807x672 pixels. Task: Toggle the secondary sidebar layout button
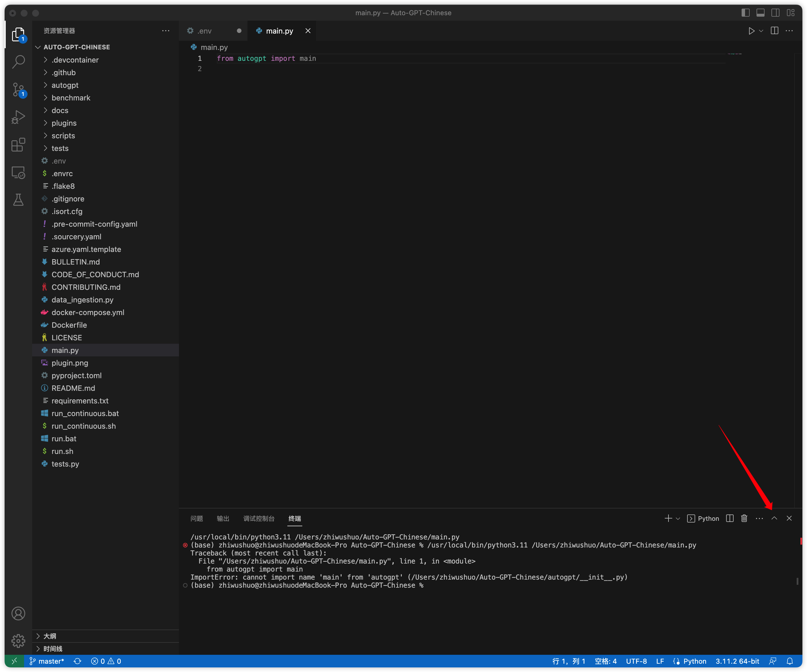point(775,13)
